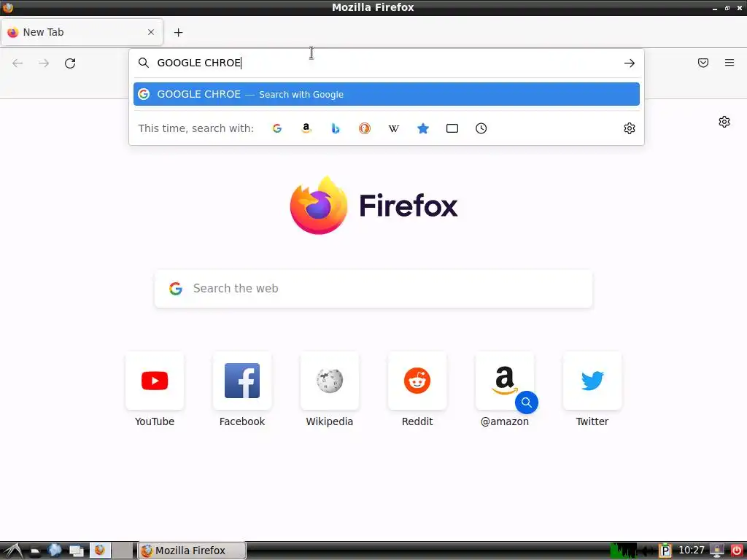Click the Search the web box
This screenshot has width=747, height=560.
[x=373, y=289]
